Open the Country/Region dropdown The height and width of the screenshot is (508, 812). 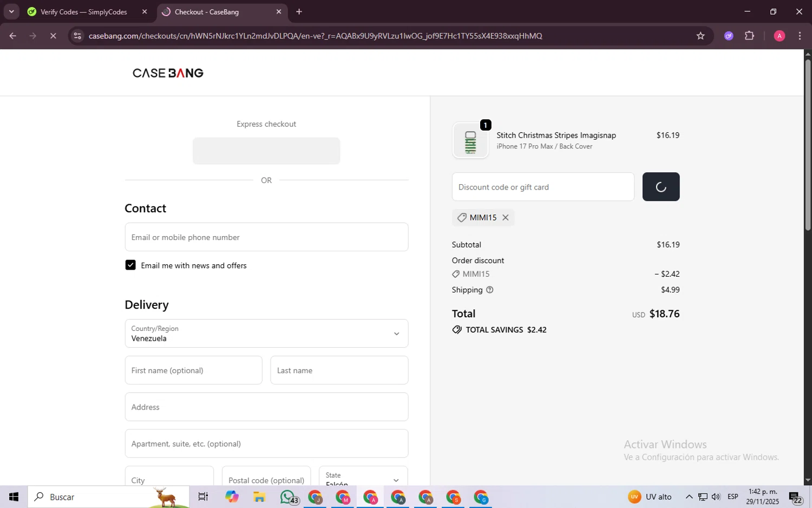click(266, 334)
